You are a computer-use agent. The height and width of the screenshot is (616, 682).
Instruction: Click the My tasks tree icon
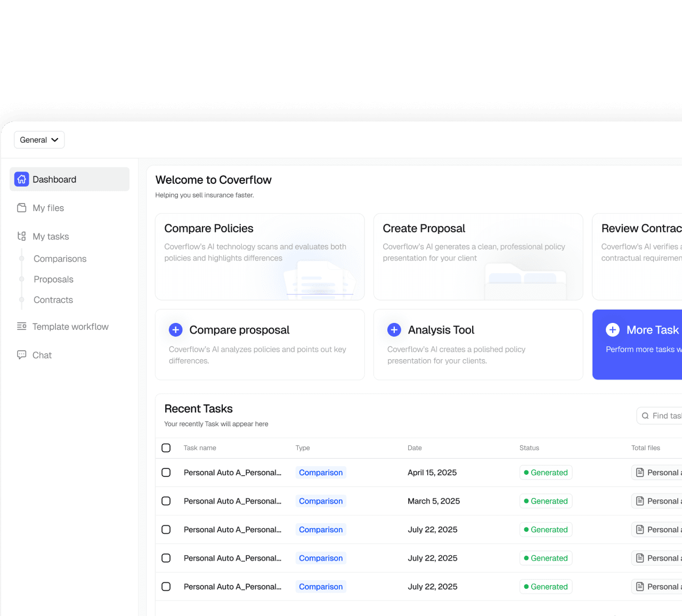point(22,236)
